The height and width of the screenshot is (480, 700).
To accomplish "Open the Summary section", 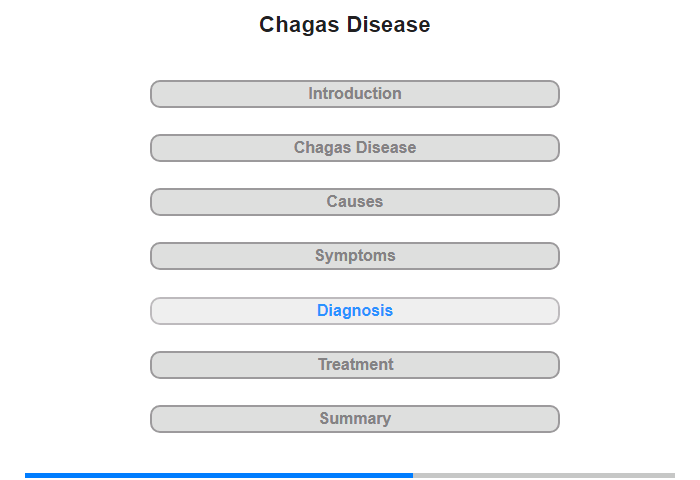I will pyautogui.click(x=354, y=419).
